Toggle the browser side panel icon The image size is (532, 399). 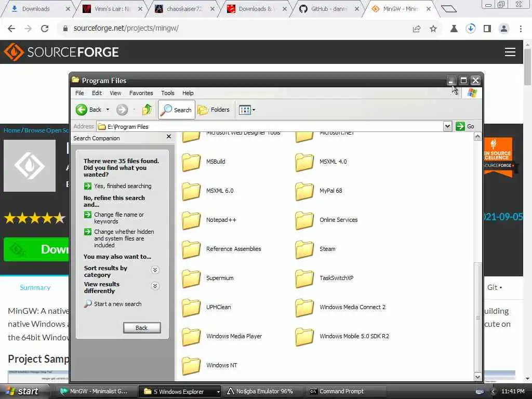click(487, 29)
